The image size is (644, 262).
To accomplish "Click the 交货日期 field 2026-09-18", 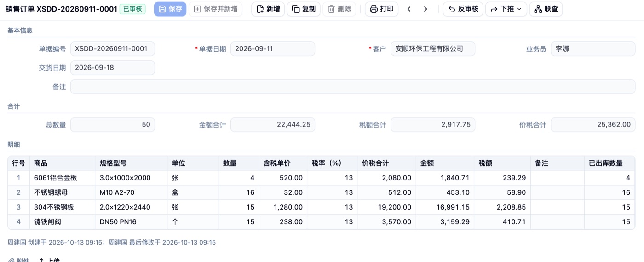I will (112, 68).
